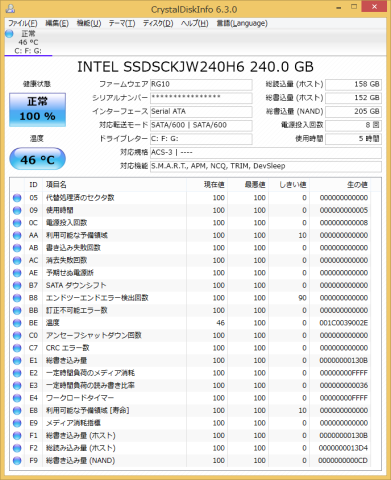
Task: Click the 158 GB host reads value
Action: pos(353,84)
